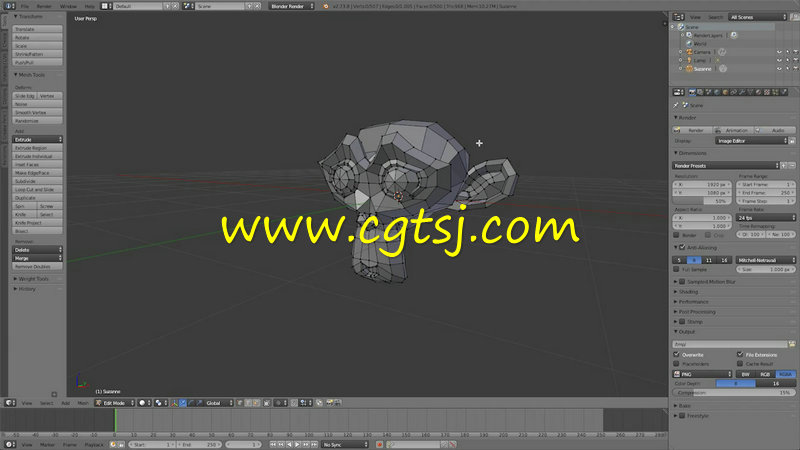The image size is (800, 450).
Task: Select the Texture properties tab icon
Action: point(766,92)
